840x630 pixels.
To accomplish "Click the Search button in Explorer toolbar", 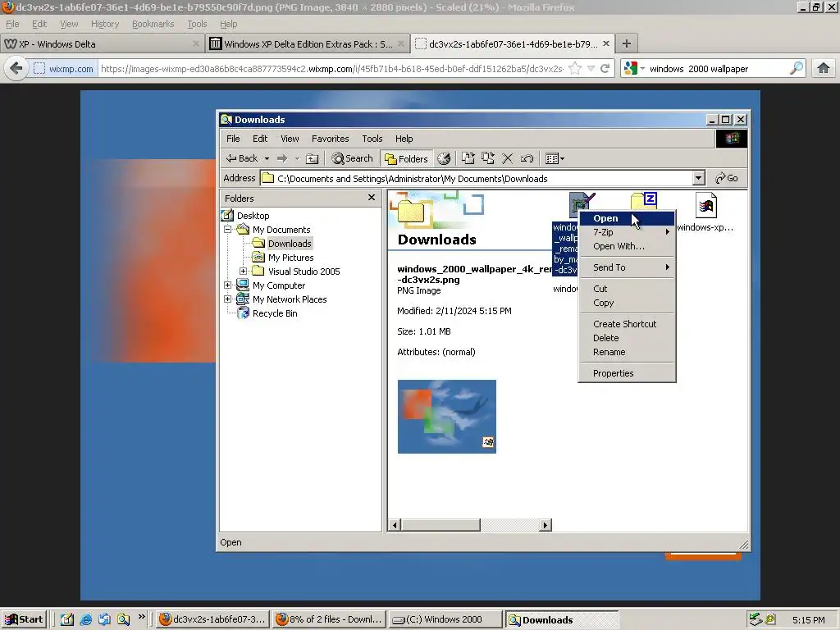I will (x=352, y=158).
